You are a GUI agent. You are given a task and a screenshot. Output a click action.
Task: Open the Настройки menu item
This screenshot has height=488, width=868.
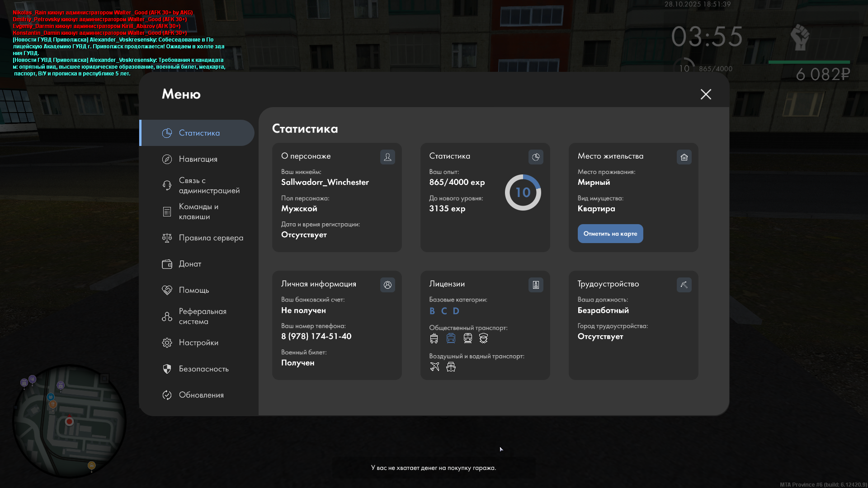(x=198, y=343)
